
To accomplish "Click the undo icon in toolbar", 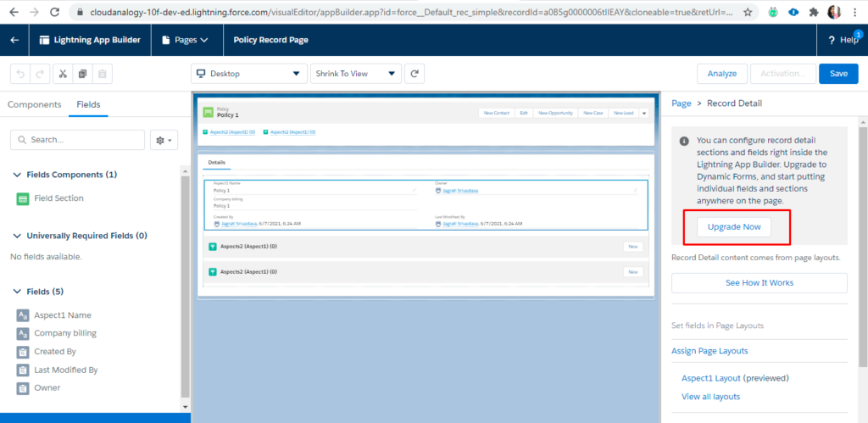I will point(19,74).
